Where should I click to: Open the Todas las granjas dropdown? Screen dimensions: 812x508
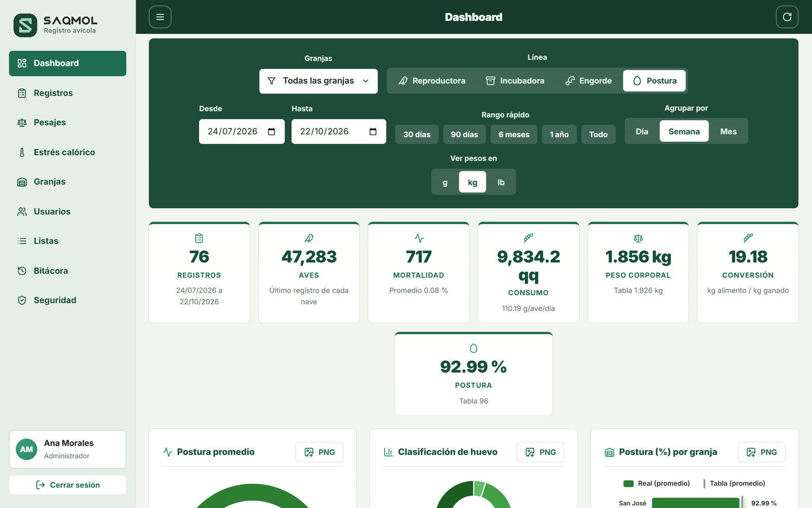[318, 81]
